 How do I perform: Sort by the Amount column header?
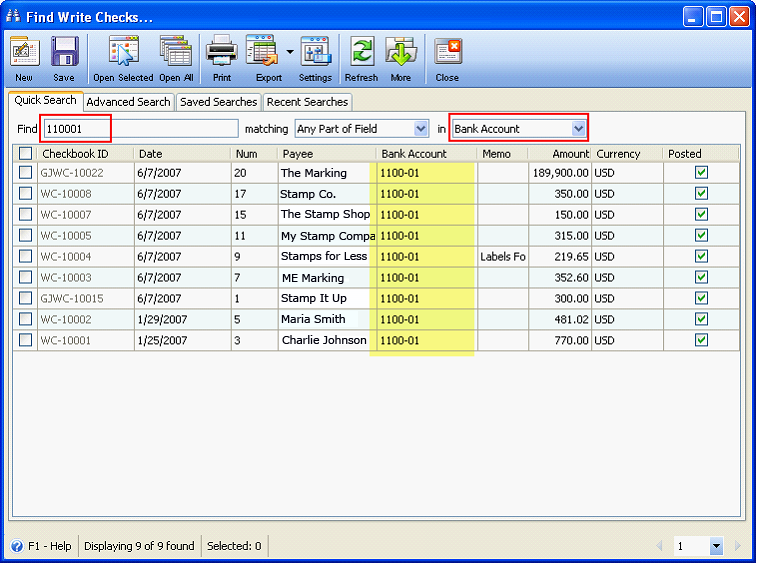pyautogui.click(x=559, y=154)
